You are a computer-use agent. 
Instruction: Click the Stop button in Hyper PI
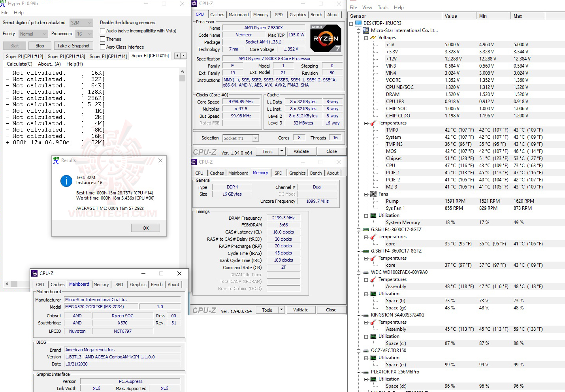tap(40, 46)
